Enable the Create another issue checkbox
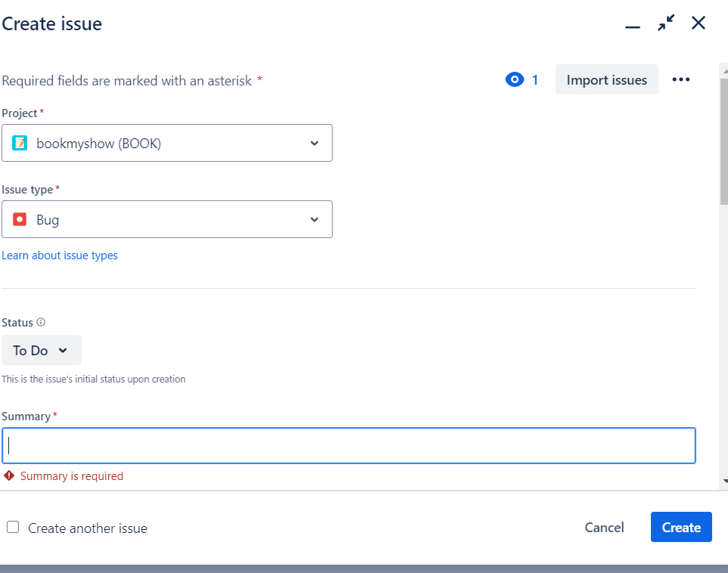The width and height of the screenshot is (728, 573). (13, 528)
